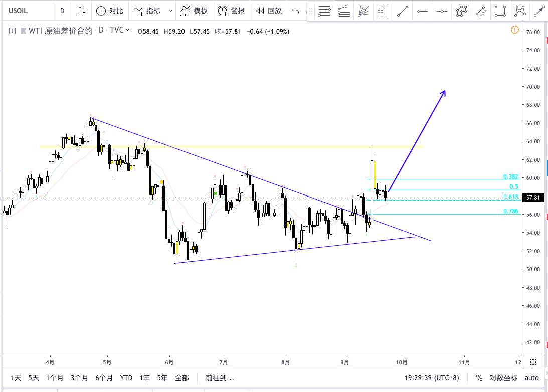Click the orange data warning icon
The height and width of the screenshot is (392, 548).
pyautogui.click(x=515, y=30)
